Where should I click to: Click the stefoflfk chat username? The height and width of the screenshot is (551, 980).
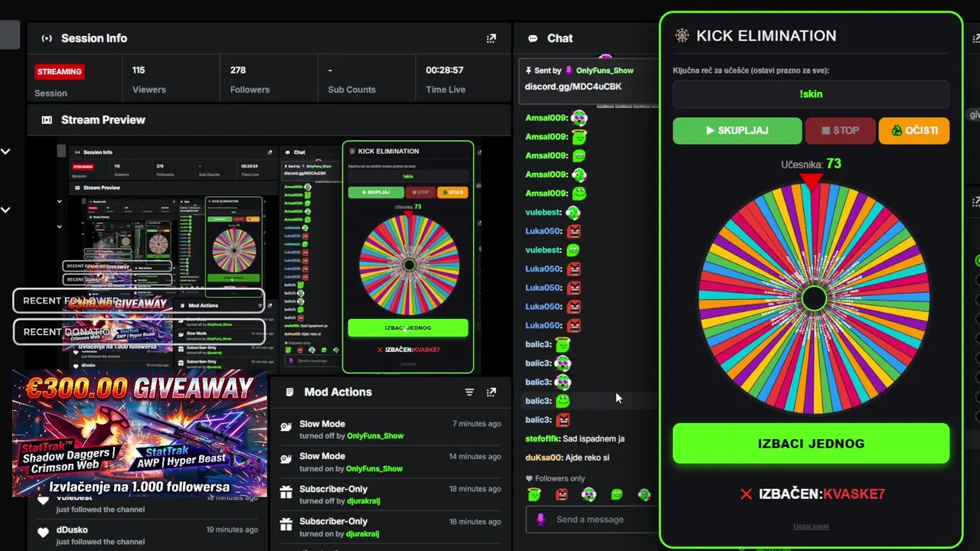point(543,439)
